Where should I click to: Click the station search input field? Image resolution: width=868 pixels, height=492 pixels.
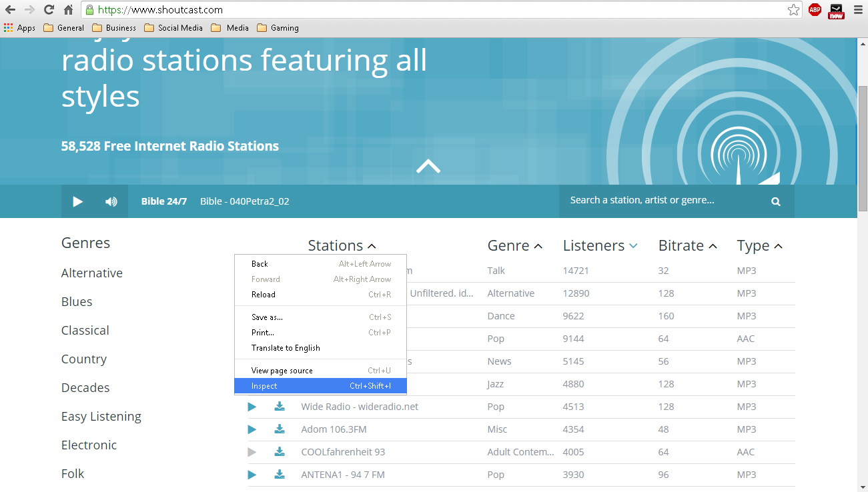[664, 201]
